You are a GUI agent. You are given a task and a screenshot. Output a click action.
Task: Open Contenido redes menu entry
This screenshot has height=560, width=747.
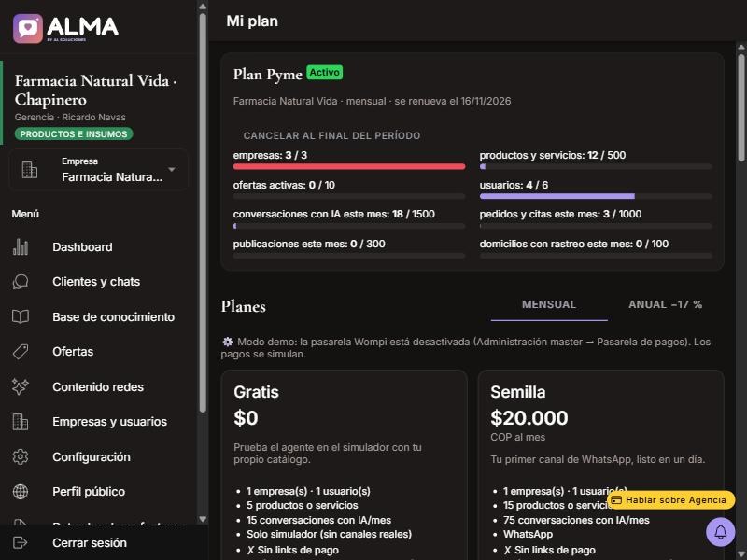98,386
